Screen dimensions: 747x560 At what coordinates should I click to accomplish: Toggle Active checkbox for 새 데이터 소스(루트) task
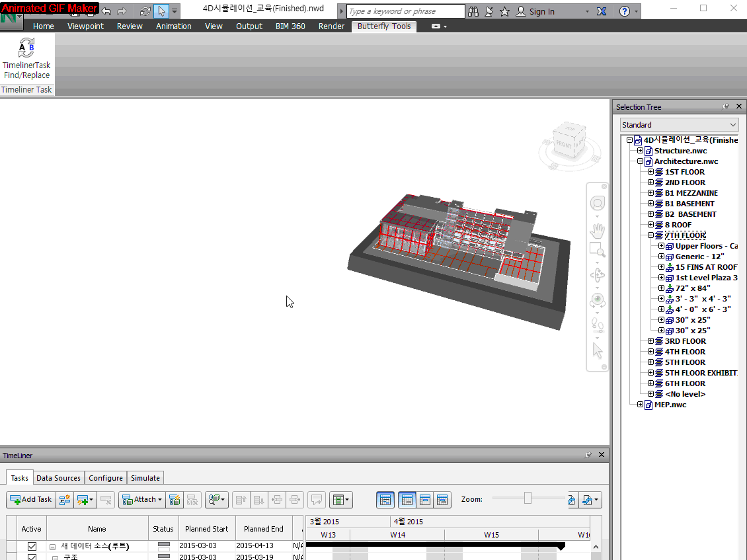[32, 547]
